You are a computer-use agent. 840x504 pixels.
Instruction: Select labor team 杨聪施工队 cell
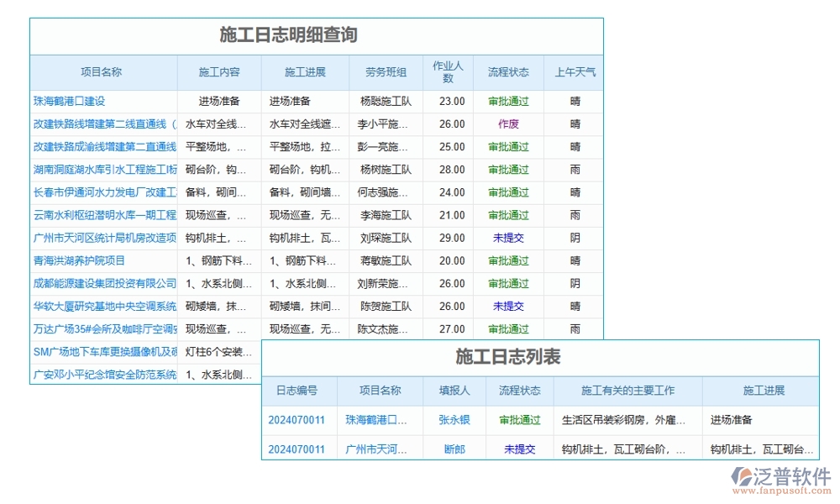coord(387,101)
